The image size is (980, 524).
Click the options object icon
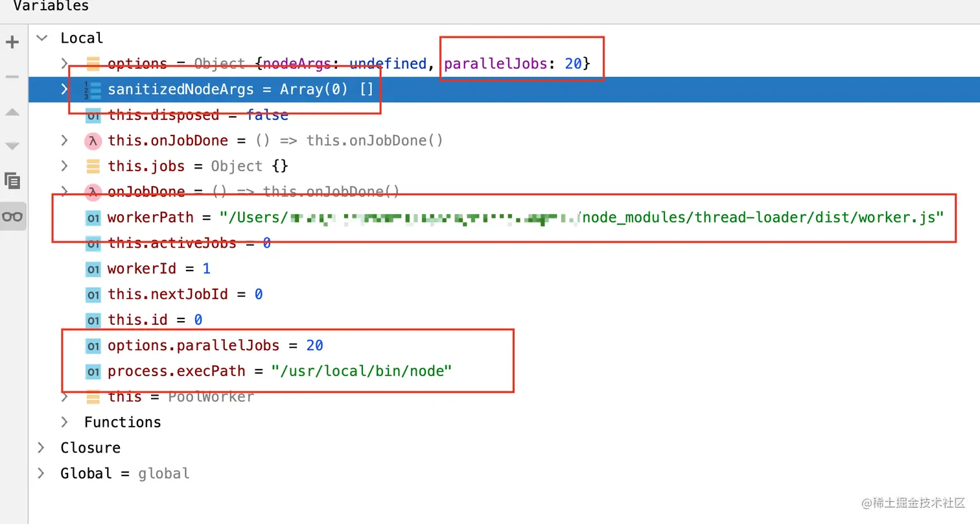[x=93, y=64]
